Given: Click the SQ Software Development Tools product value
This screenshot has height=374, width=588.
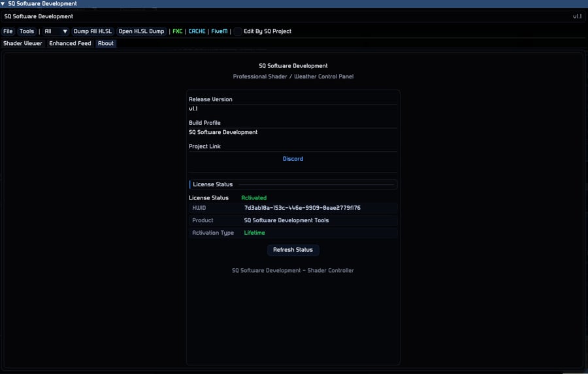Looking at the screenshot, I should pyautogui.click(x=287, y=220).
